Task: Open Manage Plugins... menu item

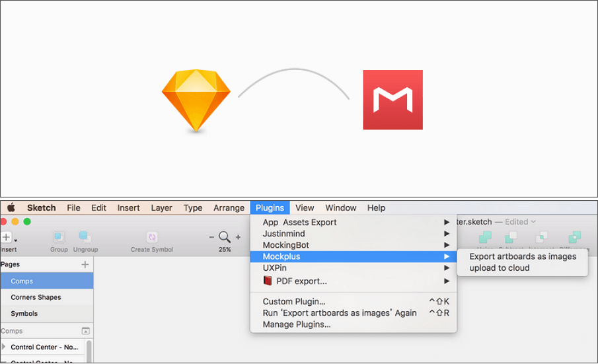Action: tap(354, 324)
